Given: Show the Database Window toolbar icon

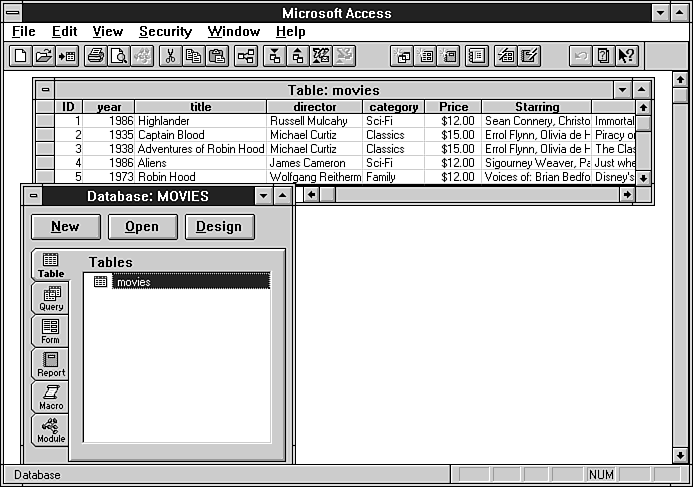Looking at the screenshot, I should click(x=477, y=56).
